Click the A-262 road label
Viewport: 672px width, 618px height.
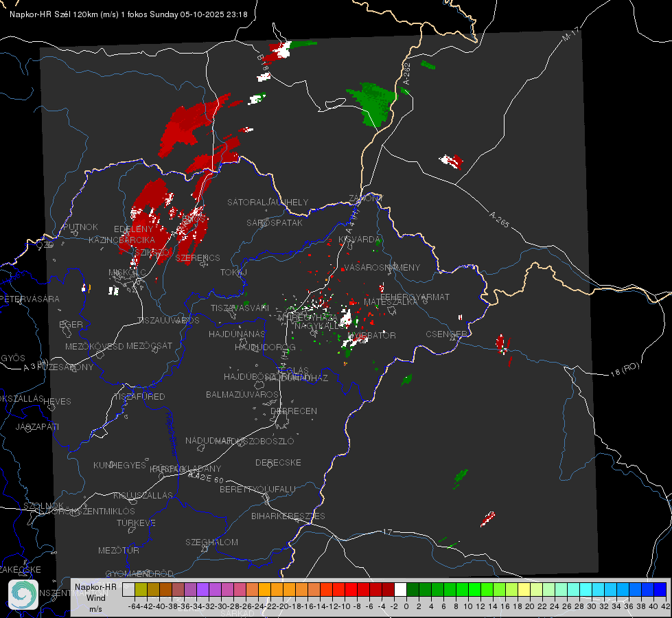(x=407, y=73)
